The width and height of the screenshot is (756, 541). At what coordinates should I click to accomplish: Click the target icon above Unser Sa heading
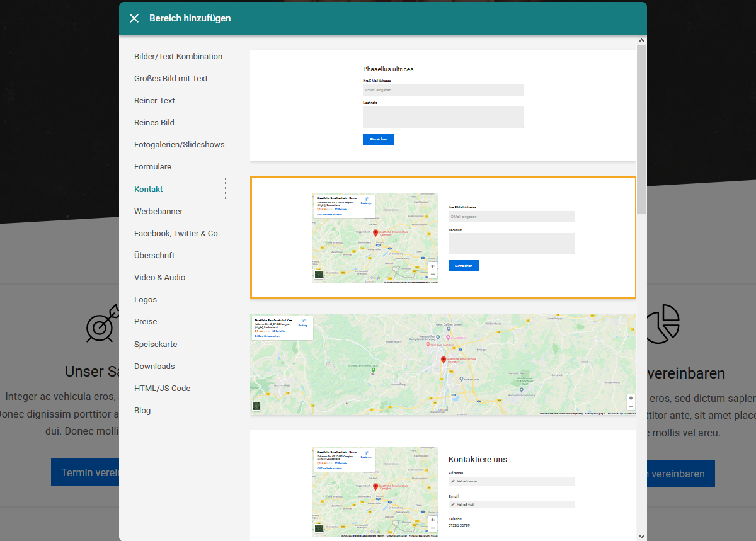click(x=102, y=323)
